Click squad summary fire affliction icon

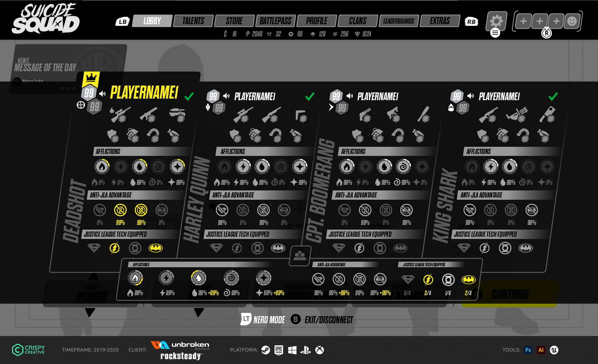point(135,278)
